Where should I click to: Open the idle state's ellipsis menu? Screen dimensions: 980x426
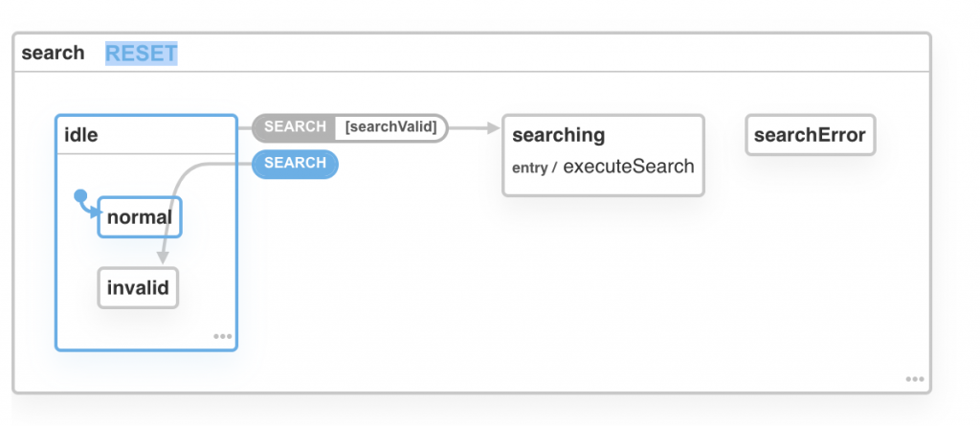click(x=222, y=337)
